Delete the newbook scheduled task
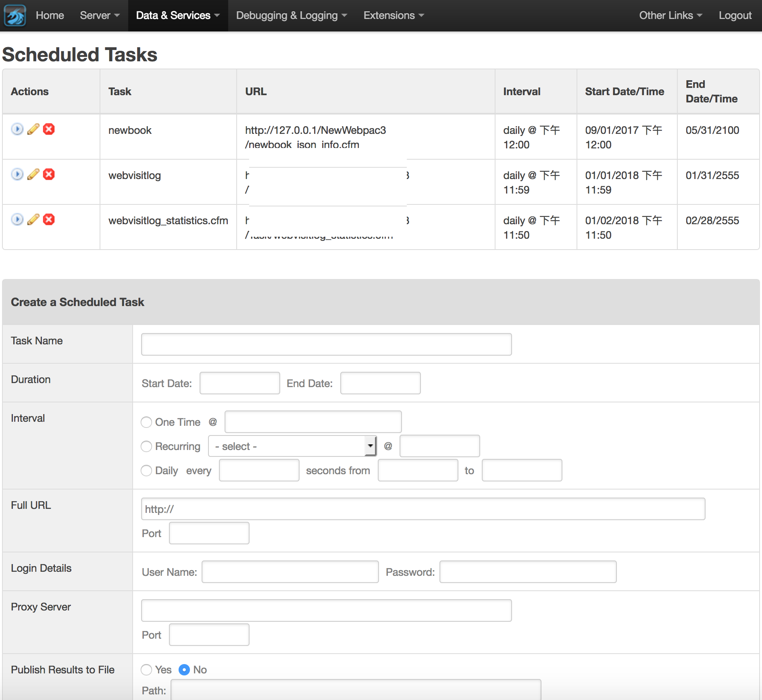 (49, 129)
